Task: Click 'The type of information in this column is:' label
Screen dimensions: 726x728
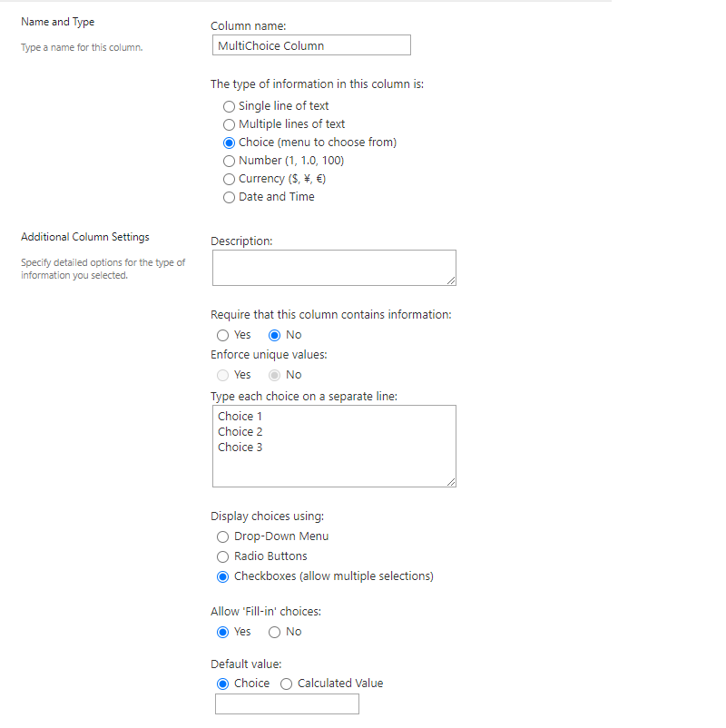Action: [317, 84]
